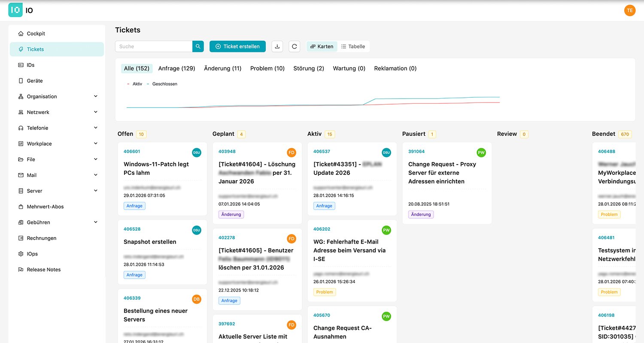
Task: Open the TE user avatar
Action: (x=629, y=10)
